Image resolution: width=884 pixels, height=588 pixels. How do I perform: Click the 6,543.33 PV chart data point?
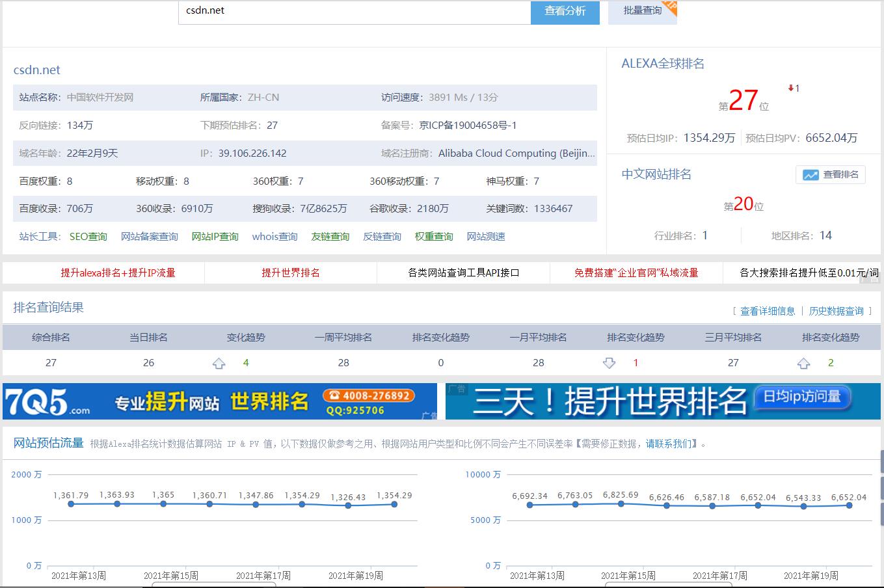pos(803,506)
